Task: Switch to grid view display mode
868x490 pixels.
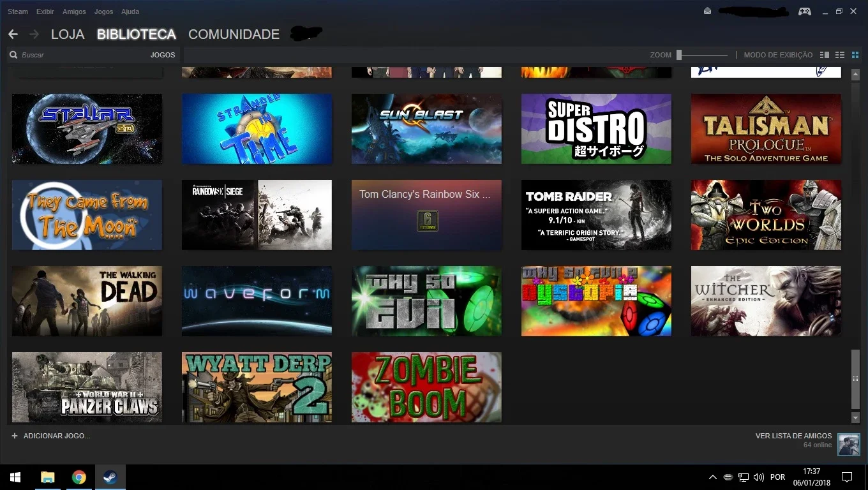Action: [855, 55]
